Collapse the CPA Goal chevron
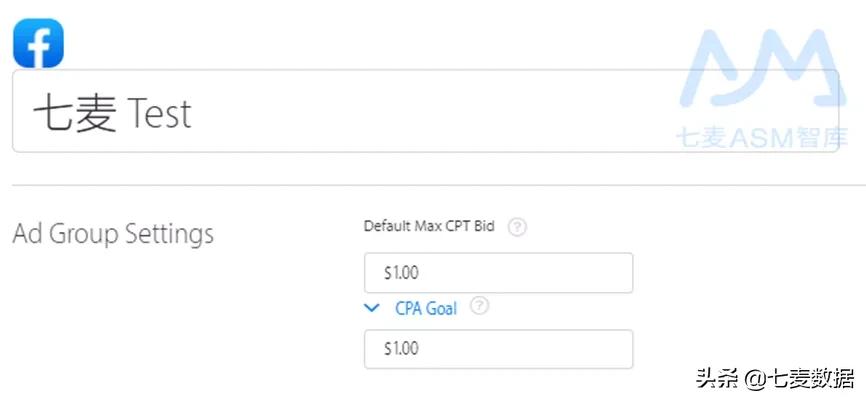 (x=373, y=309)
